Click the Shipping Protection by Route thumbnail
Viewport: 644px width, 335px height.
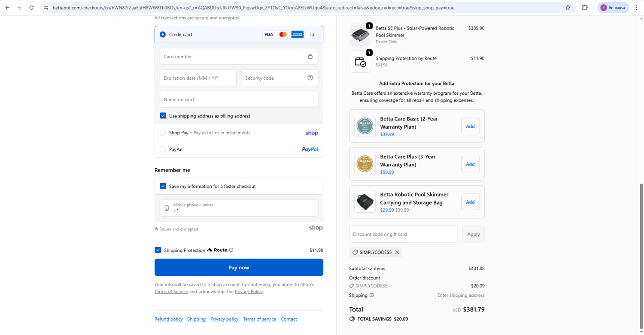360,62
